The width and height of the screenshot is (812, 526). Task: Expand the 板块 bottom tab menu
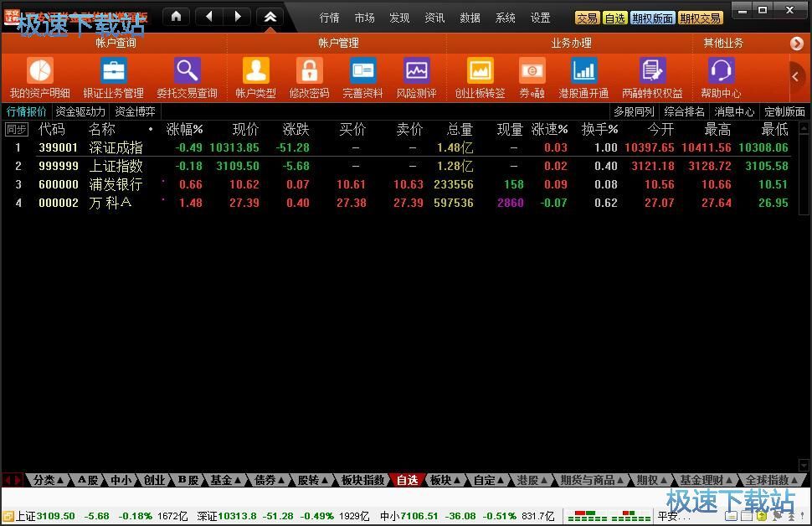[445, 481]
